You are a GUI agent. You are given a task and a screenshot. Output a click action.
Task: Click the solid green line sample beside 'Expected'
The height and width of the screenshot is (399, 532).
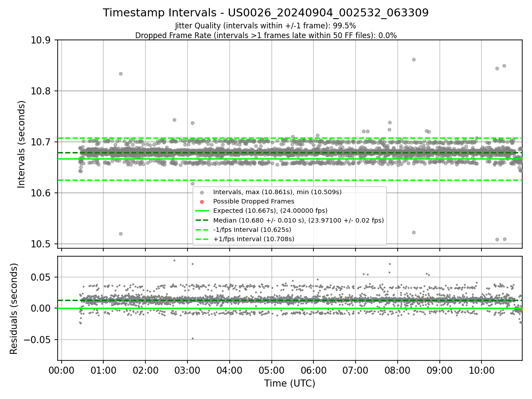202,211
